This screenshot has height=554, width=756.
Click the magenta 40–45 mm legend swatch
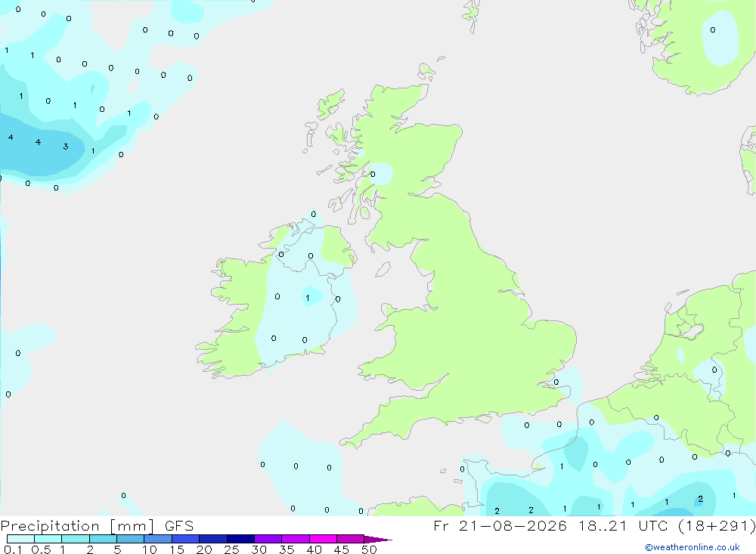(x=323, y=539)
